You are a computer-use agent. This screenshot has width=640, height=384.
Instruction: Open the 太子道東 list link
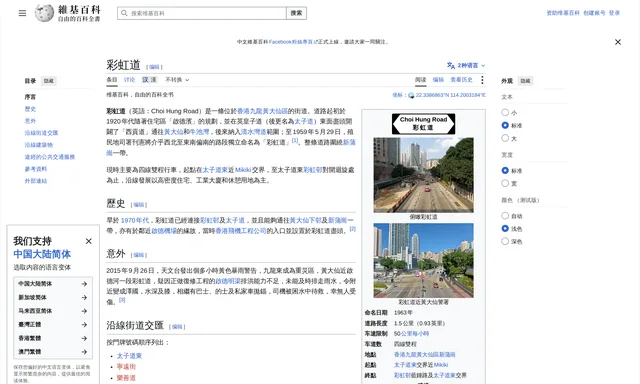[x=129, y=356]
